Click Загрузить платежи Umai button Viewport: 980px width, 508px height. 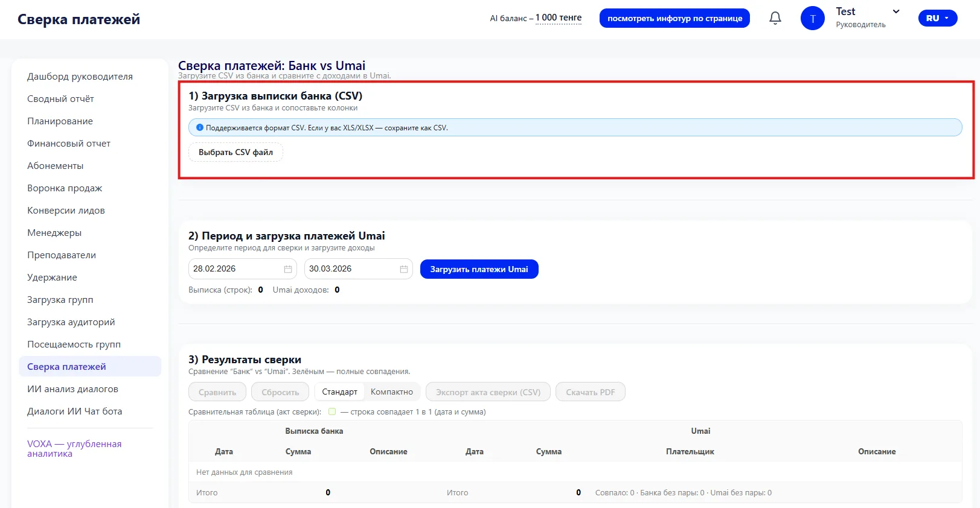tap(479, 269)
